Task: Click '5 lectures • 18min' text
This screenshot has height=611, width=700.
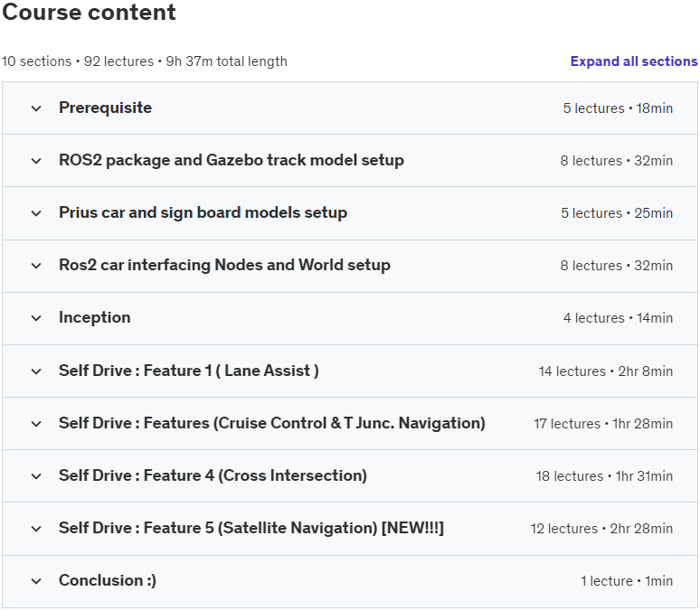Action: click(x=618, y=108)
